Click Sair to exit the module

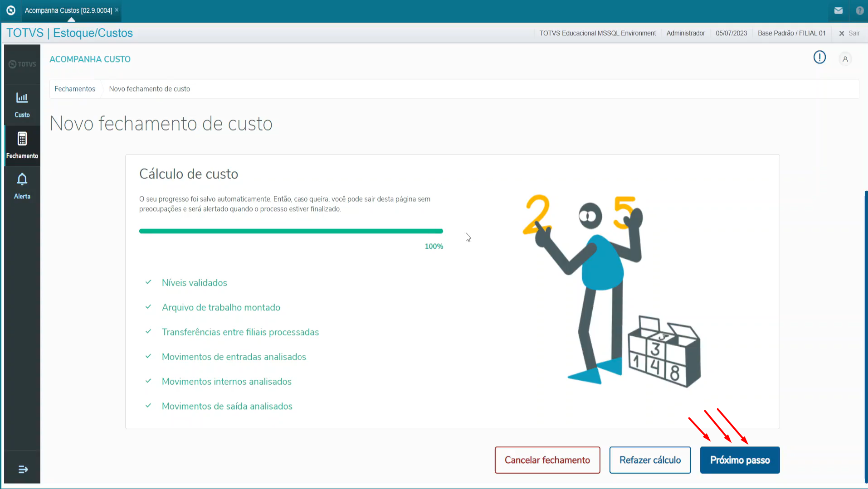click(849, 33)
